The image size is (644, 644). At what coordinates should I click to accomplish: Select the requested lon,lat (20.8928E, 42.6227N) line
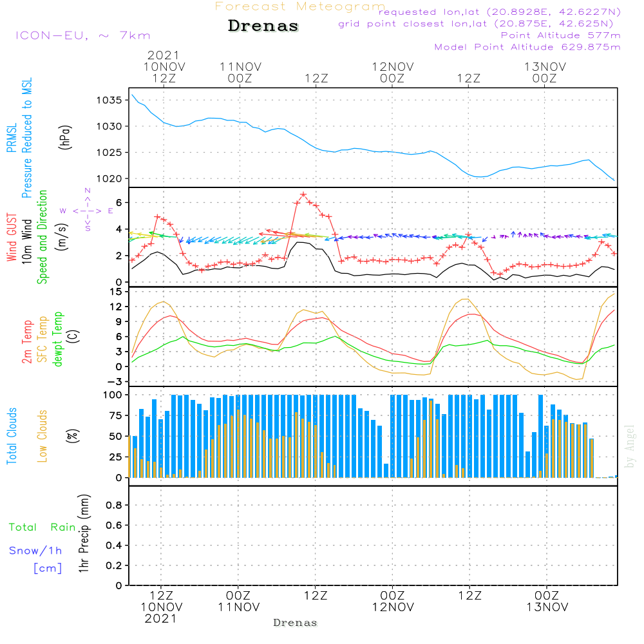pos(500,12)
